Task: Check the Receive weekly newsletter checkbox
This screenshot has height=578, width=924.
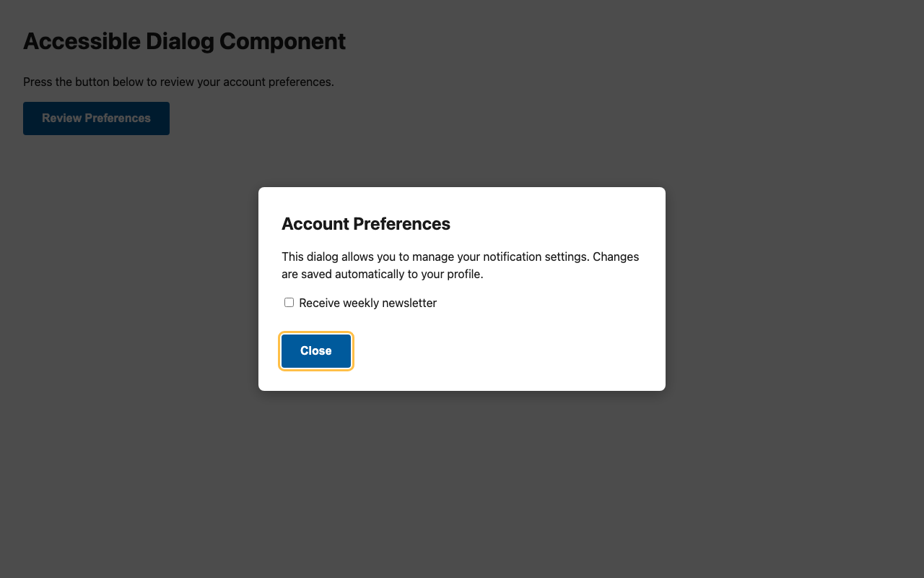Action: click(x=289, y=302)
